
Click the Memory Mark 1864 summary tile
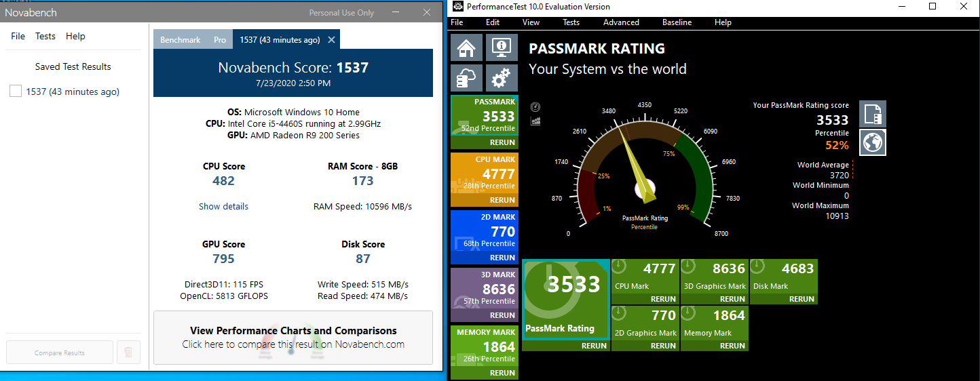(x=714, y=323)
